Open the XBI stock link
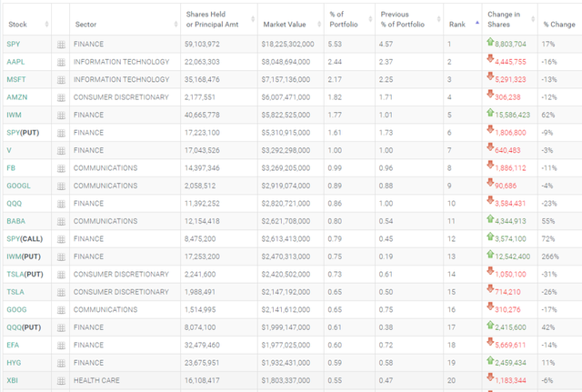The height and width of the screenshot is (392, 582). [x=12, y=380]
